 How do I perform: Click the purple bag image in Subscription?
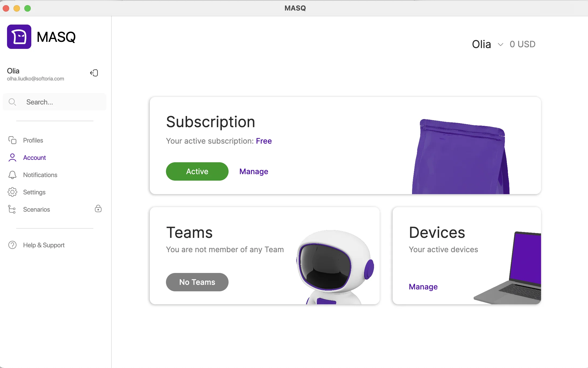[x=461, y=157]
